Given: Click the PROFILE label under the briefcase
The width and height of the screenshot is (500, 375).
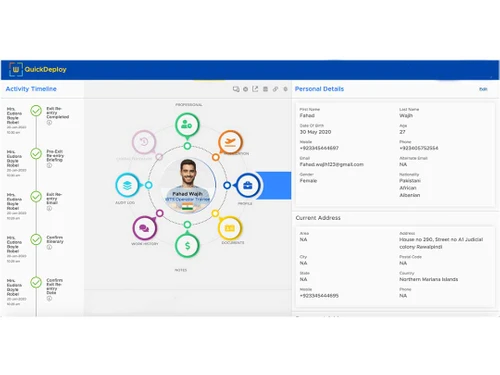Looking at the screenshot, I should point(245,203).
